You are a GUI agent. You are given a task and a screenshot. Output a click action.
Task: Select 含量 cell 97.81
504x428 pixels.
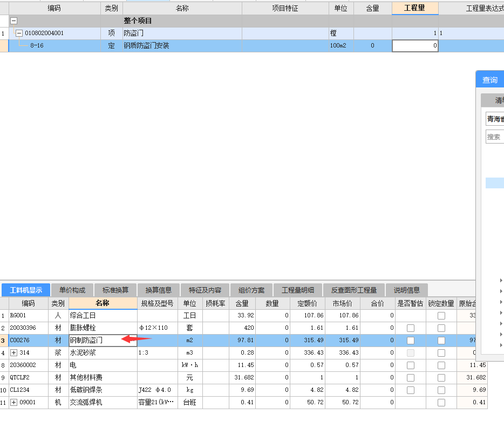pos(242,340)
